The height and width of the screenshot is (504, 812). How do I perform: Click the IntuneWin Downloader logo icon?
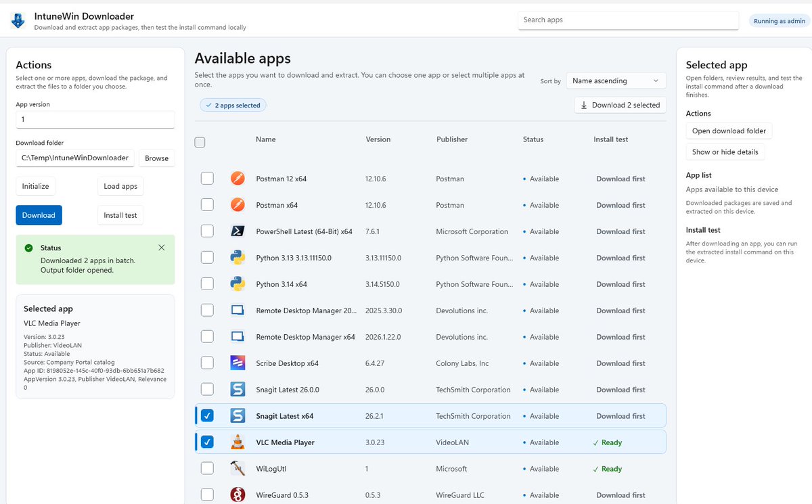click(x=18, y=21)
